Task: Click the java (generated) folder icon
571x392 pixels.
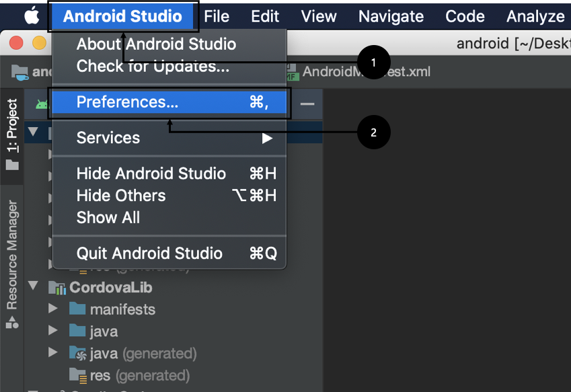Action: 77,353
